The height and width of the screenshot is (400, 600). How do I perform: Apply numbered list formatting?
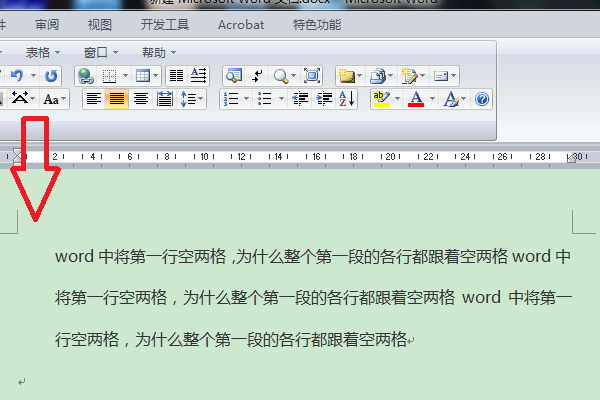click(231, 99)
